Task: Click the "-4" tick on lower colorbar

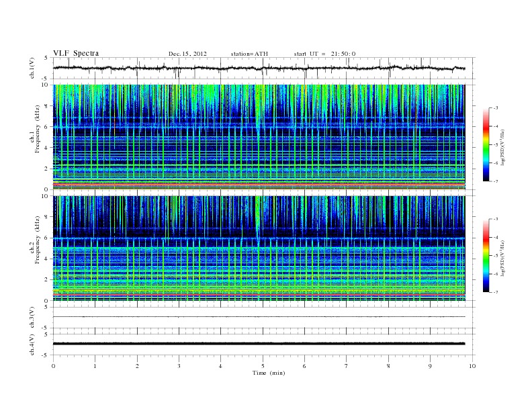Action: (x=496, y=237)
